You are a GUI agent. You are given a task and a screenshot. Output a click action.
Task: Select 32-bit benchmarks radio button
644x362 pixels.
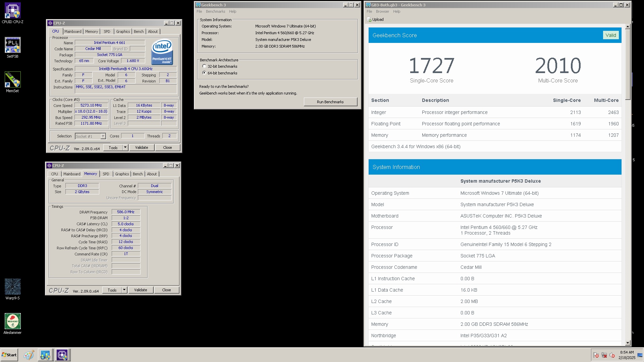point(204,66)
